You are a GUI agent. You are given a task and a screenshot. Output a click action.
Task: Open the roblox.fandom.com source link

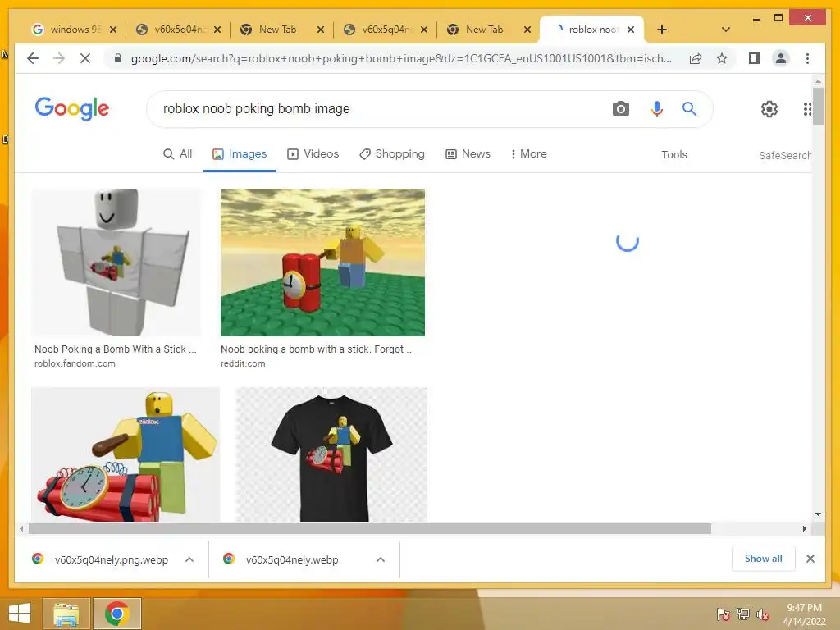pos(75,363)
